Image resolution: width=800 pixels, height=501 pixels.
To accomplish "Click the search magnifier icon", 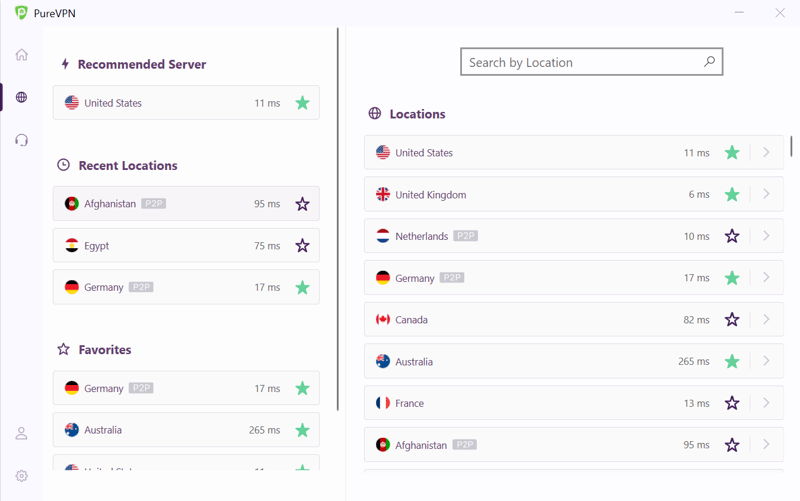I will pyautogui.click(x=709, y=62).
